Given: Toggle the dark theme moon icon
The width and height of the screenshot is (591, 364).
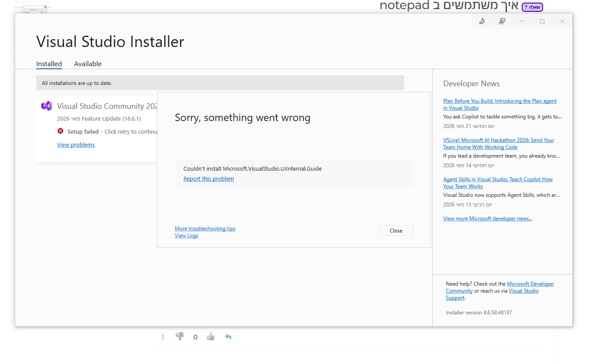Looking at the screenshot, I should pos(482,21).
